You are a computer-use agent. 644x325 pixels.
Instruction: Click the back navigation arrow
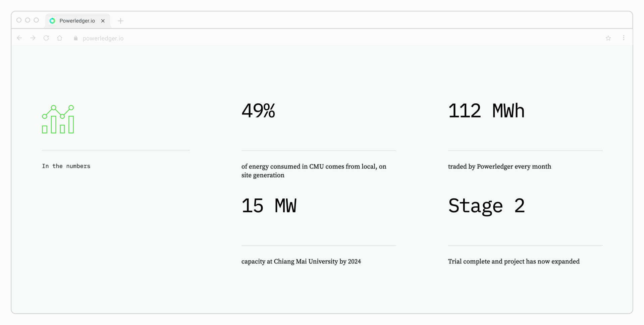pyautogui.click(x=19, y=38)
